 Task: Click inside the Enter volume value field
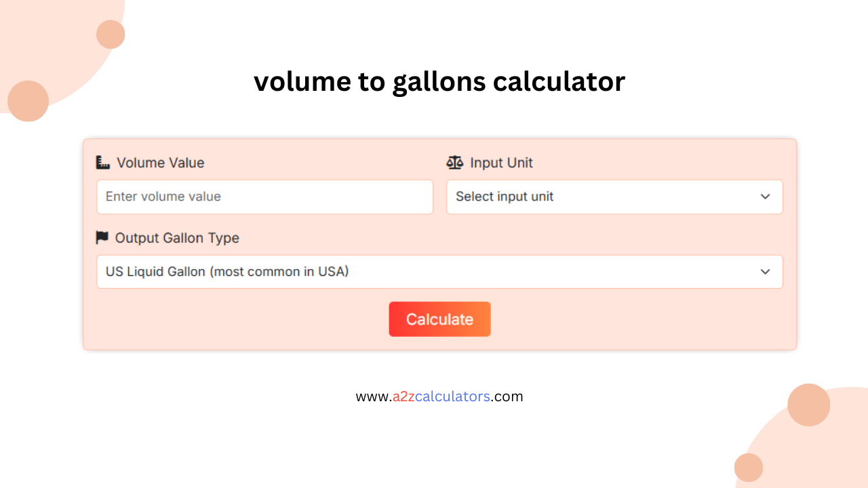point(264,197)
